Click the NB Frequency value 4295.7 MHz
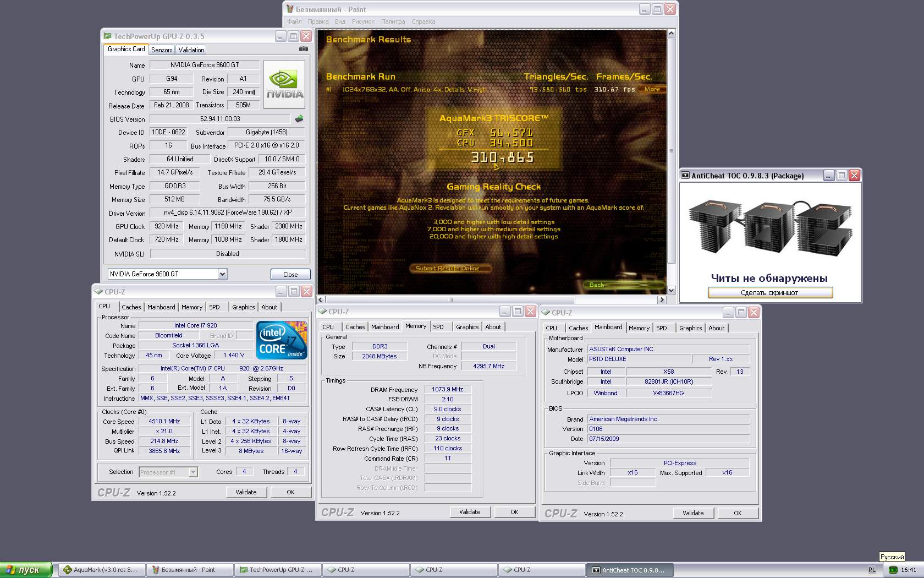Image resolution: width=924 pixels, height=578 pixels. [x=488, y=366]
